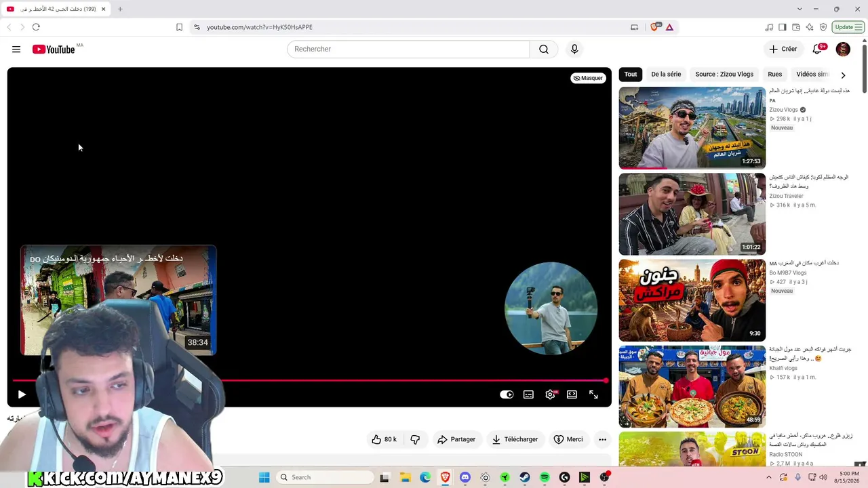Click the Partager button

pyautogui.click(x=456, y=439)
